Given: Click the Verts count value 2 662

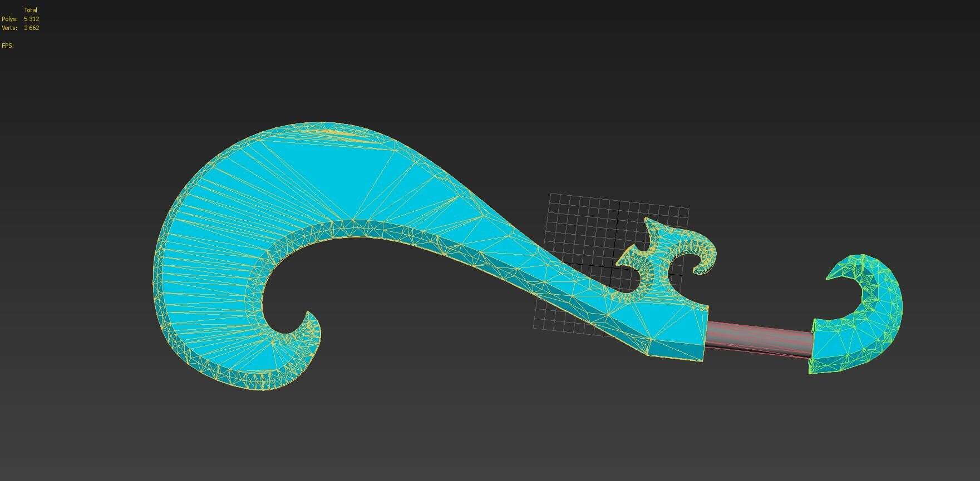Looking at the screenshot, I should click(x=31, y=28).
